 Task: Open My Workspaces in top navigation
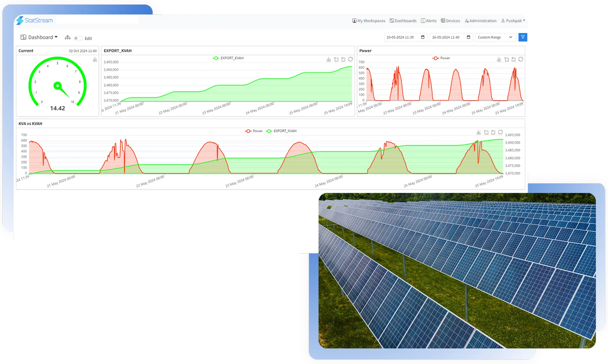[369, 21]
